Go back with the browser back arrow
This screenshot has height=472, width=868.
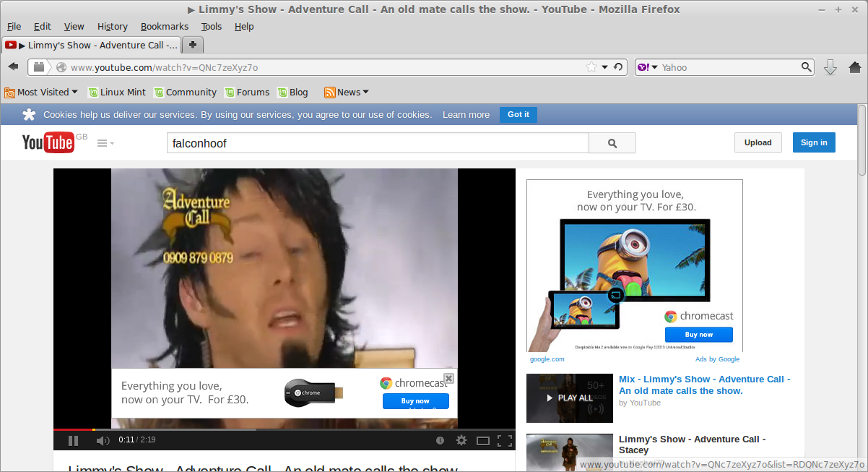click(x=13, y=67)
